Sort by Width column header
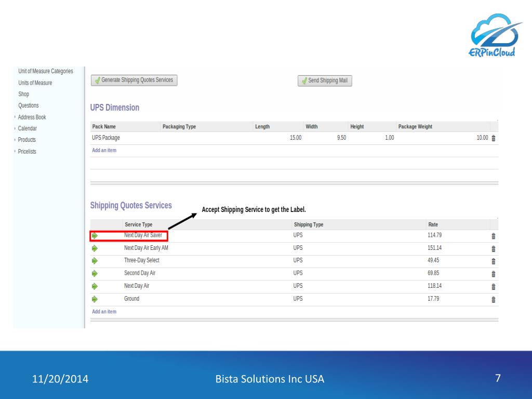532x399 pixels. pos(312,127)
